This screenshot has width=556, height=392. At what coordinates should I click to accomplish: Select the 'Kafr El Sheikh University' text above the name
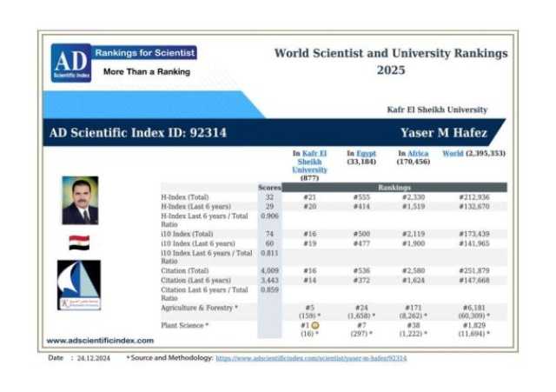coord(437,110)
